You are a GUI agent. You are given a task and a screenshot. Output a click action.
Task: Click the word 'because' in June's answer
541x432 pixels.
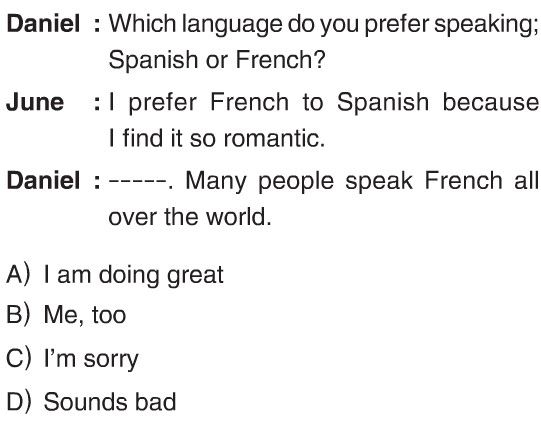pos(491,102)
